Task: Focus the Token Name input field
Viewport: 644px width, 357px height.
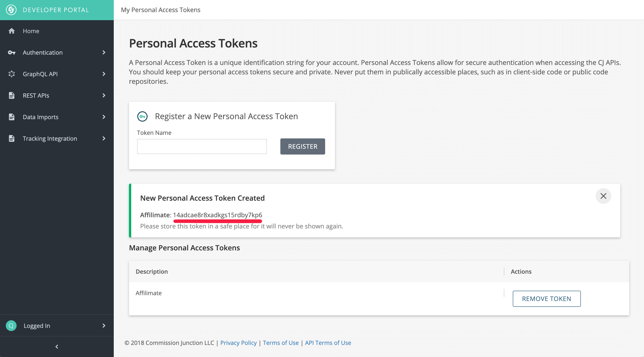Action: (x=202, y=146)
